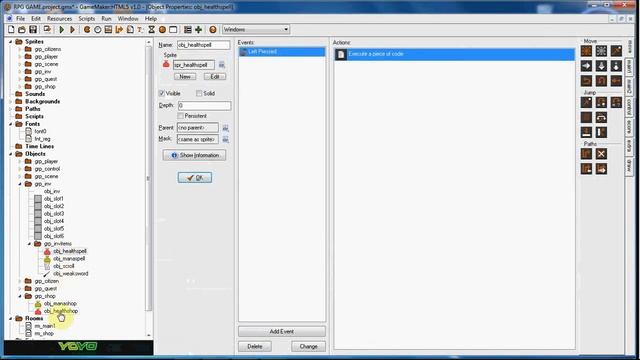The image size is (640, 360).
Task: Toggle the Persistent checkbox
Action: coord(180,116)
